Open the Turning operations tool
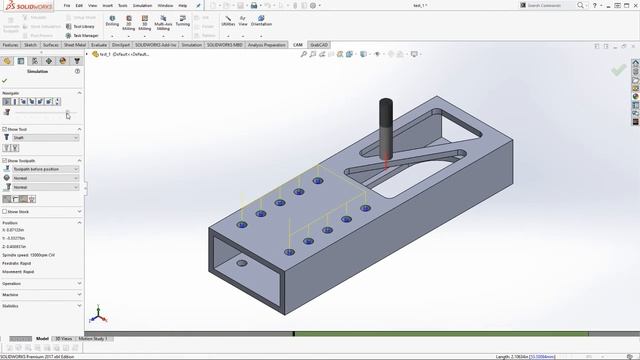This screenshot has height=360, width=640. 182,21
